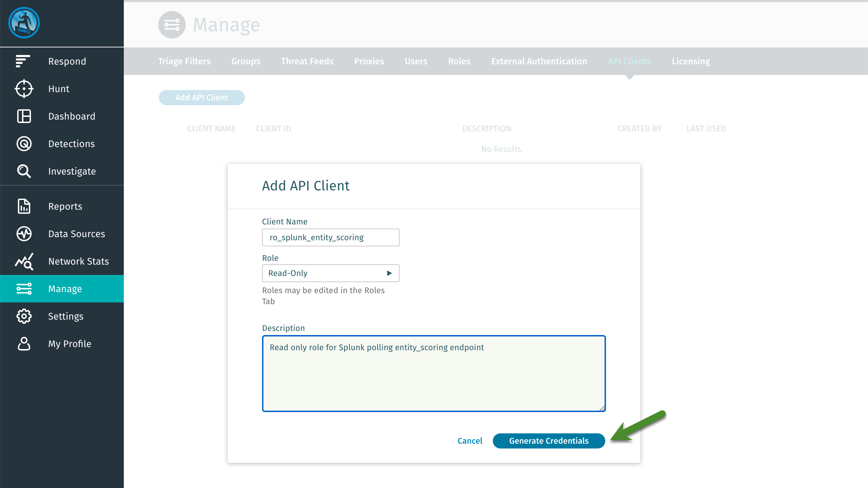Open the Role dropdown arrow
This screenshot has height=488, width=868.
point(389,273)
